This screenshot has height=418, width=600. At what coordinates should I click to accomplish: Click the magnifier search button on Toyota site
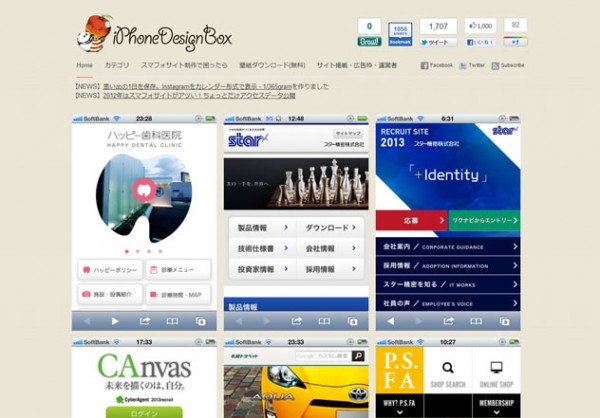(x=358, y=356)
